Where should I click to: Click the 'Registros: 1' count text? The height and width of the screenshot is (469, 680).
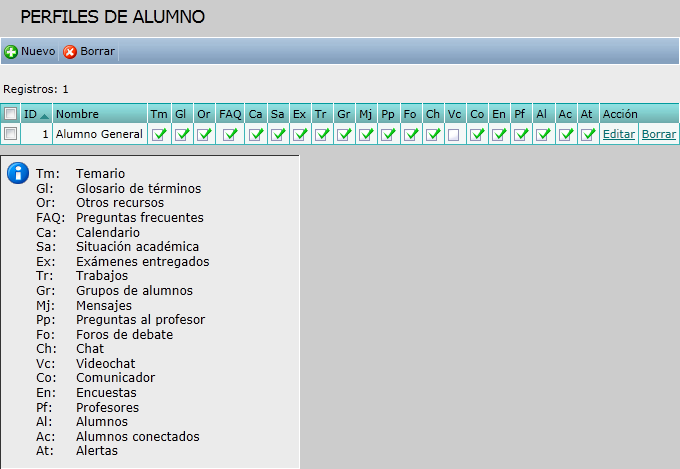[x=36, y=89]
